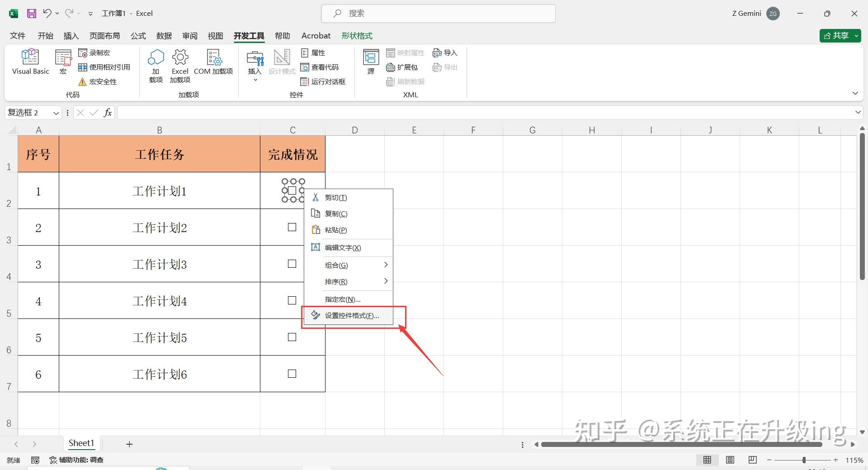Image resolution: width=868 pixels, height=470 pixels.
Task: Click 运行对话框 run dialog
Action: click(x=323, y=82)
